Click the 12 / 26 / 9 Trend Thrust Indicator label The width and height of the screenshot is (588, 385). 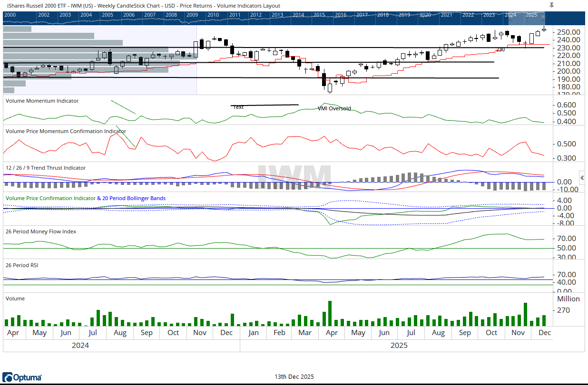point(46,168)
